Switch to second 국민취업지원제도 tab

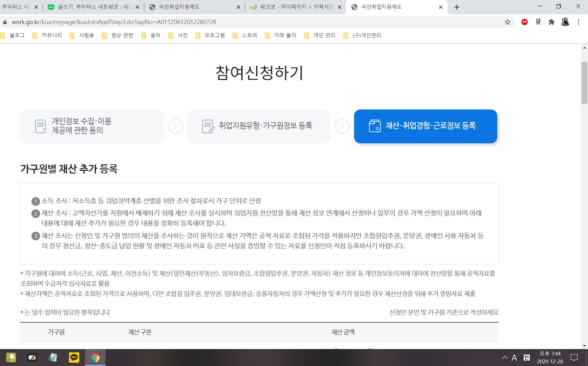[x=194, y=7]
